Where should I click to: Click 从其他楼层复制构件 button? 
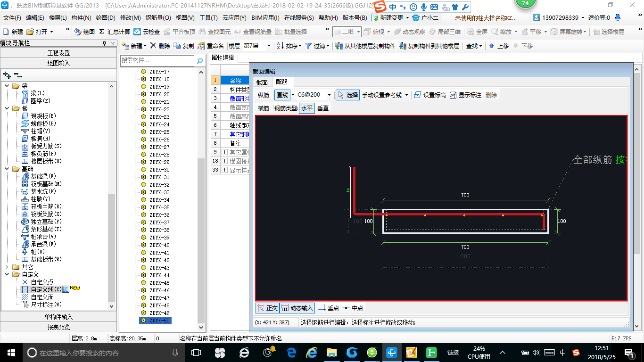click(x=365, y=46)
